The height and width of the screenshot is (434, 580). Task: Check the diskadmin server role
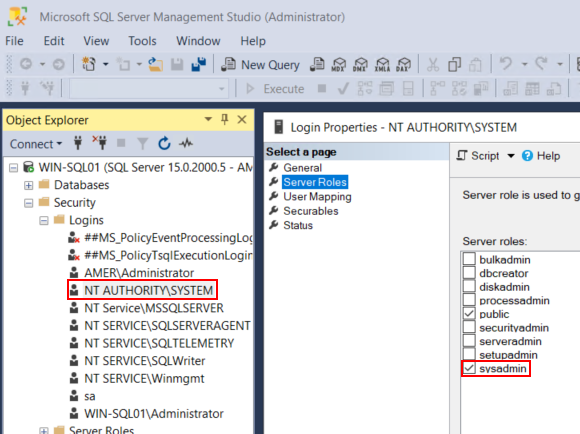click(x=469, y=286)
